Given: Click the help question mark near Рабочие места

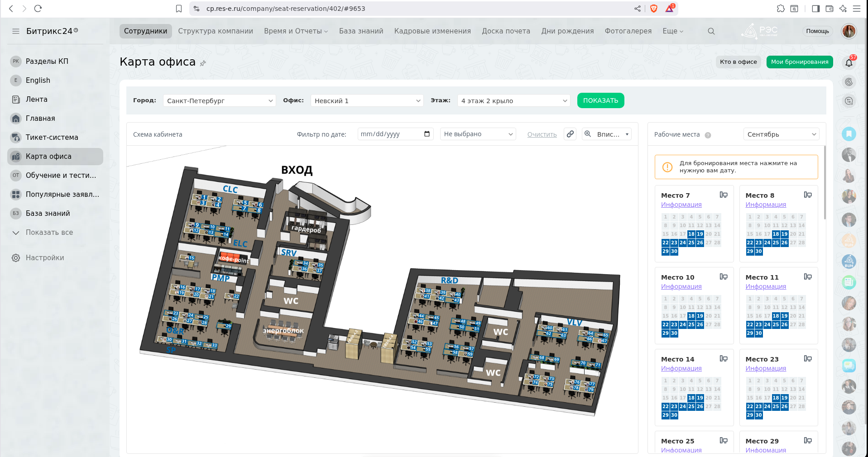Looking at the screenshot, I should pyautogui.click(x=708, y=135).
